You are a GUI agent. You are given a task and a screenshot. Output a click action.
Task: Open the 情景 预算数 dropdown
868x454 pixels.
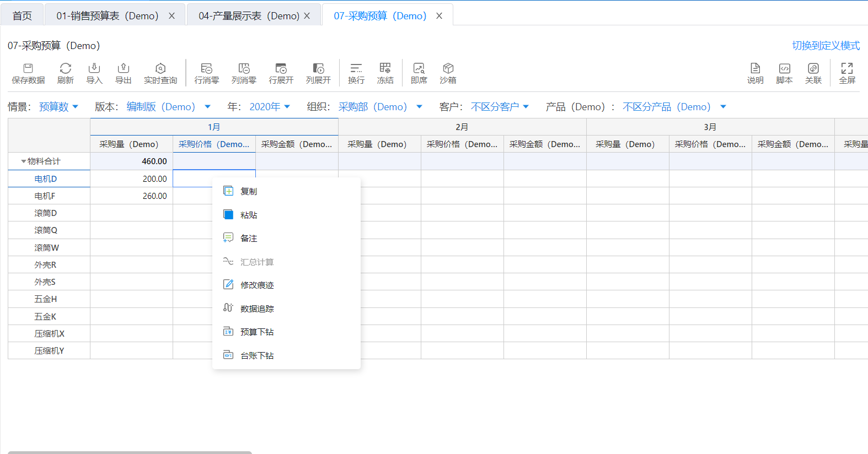click(x=58, y=107)
